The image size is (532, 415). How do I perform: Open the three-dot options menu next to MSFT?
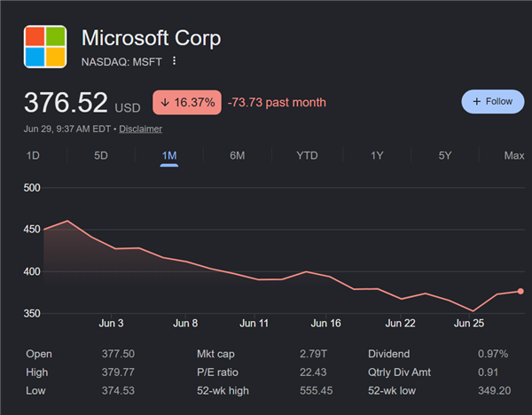174,61
